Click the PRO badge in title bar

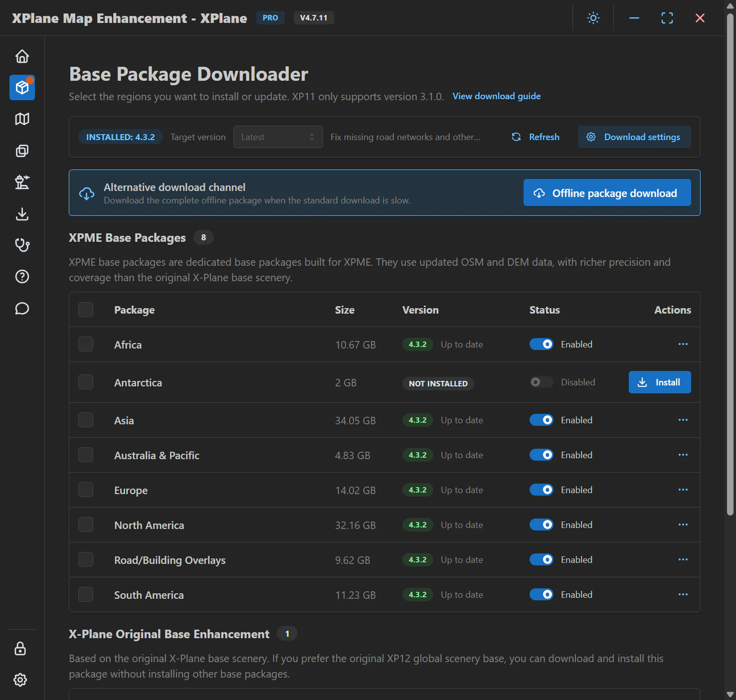tap(270, 18)
